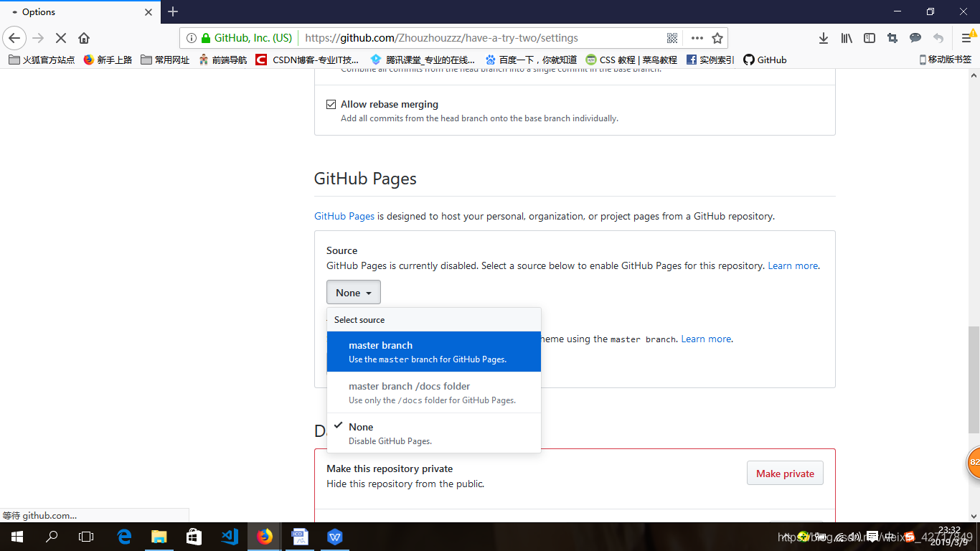Switch to Firefox in the taskbar

265,536
